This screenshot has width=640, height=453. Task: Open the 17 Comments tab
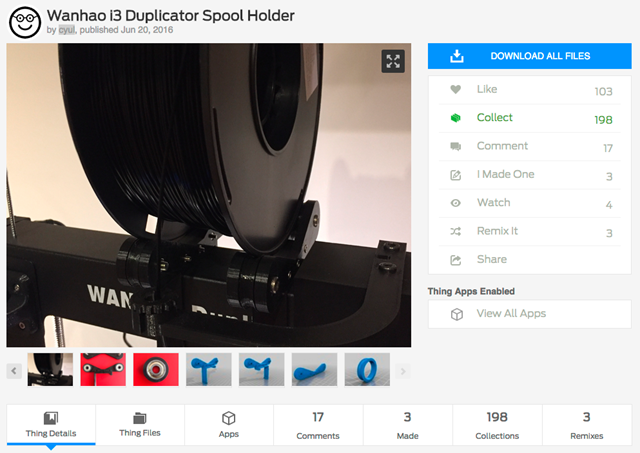(x=318, y=425)
